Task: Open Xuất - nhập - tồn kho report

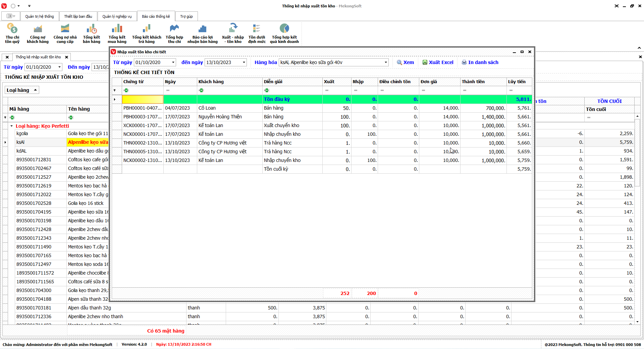Action: tap(233, 33)
